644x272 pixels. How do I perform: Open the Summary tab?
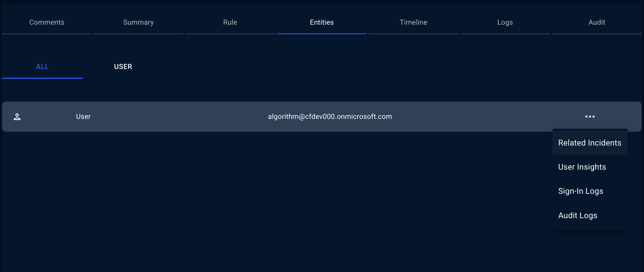(138, 22)
